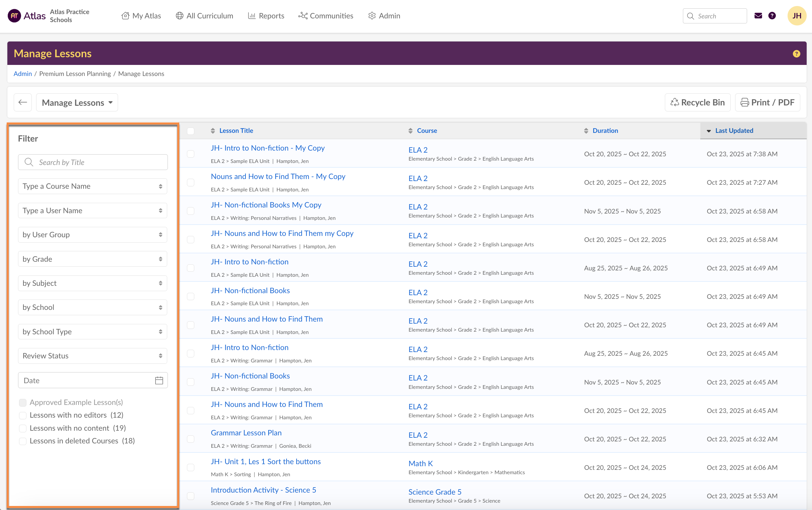Image resolution: width=812 pixels, height=510 pixels.
Task: Enable Lessons with no content filter
Action: 23,428
